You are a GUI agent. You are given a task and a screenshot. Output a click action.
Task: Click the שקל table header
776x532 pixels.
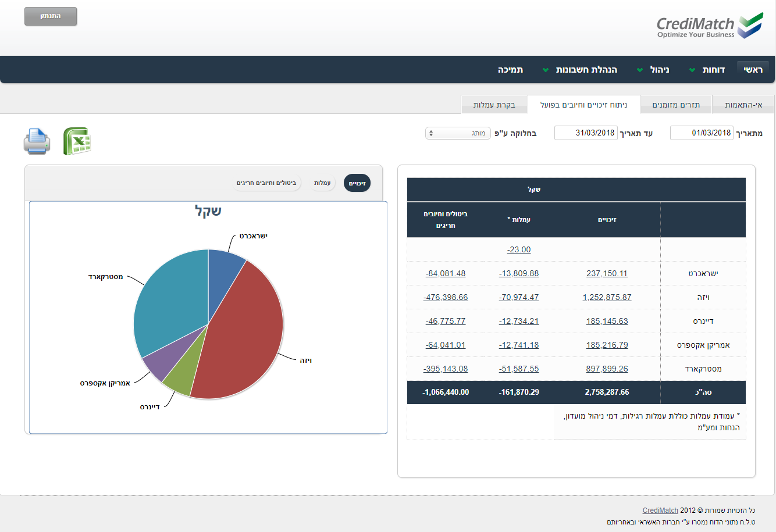click(x=534, y=190)
